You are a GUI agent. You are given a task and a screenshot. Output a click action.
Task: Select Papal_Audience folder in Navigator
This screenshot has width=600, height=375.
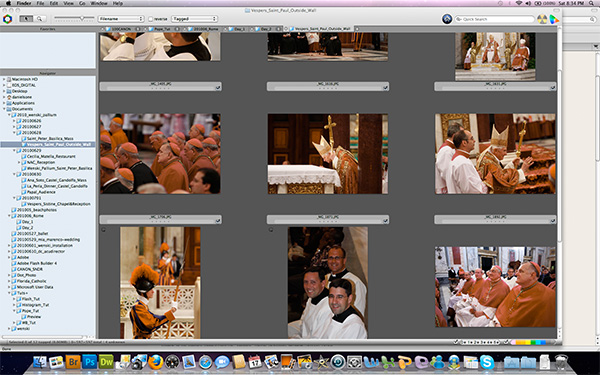click(41, 192)
